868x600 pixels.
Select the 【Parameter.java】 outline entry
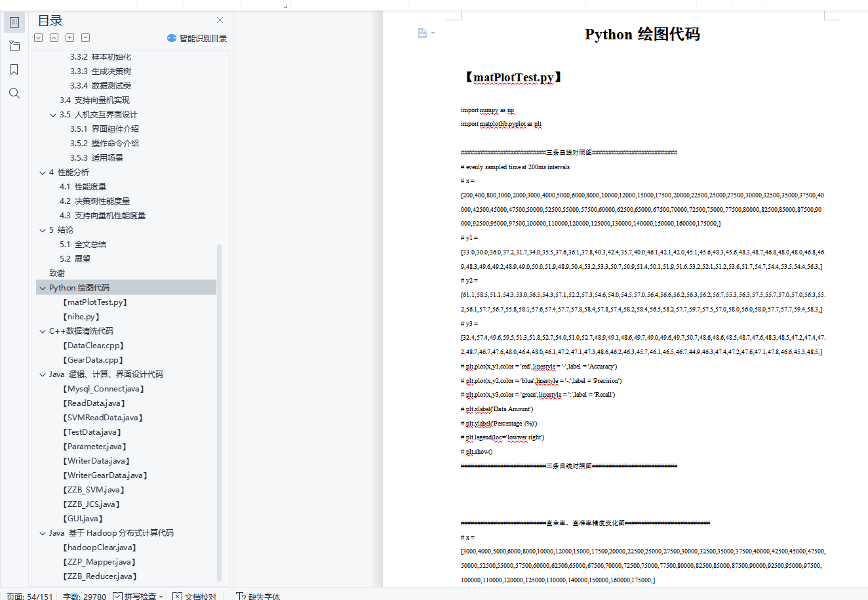point(94,447)
